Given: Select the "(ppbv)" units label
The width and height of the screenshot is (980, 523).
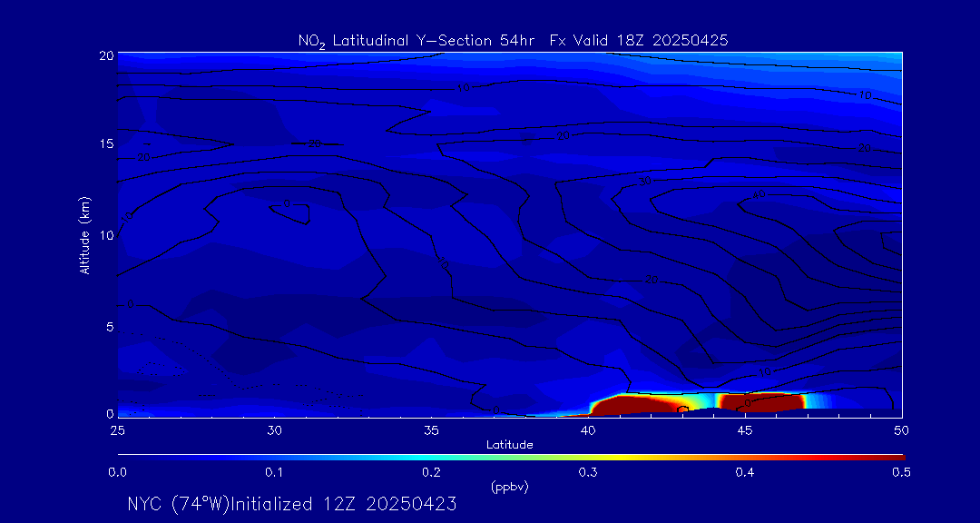Looking at the screenshot, I should 510,488.
